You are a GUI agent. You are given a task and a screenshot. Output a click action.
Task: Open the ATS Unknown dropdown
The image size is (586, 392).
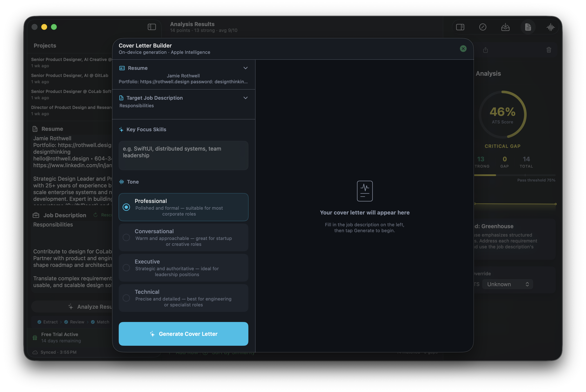[x=507, y=284]
